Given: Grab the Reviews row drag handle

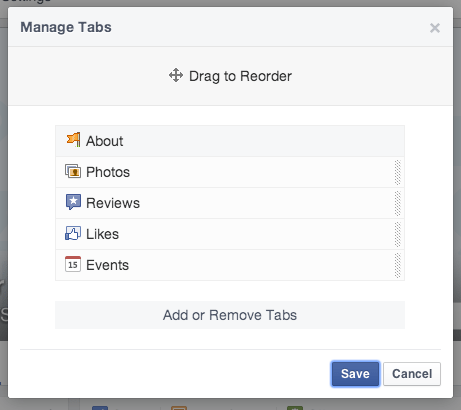Looking at the screenshot, I should (x=397, y=203).
